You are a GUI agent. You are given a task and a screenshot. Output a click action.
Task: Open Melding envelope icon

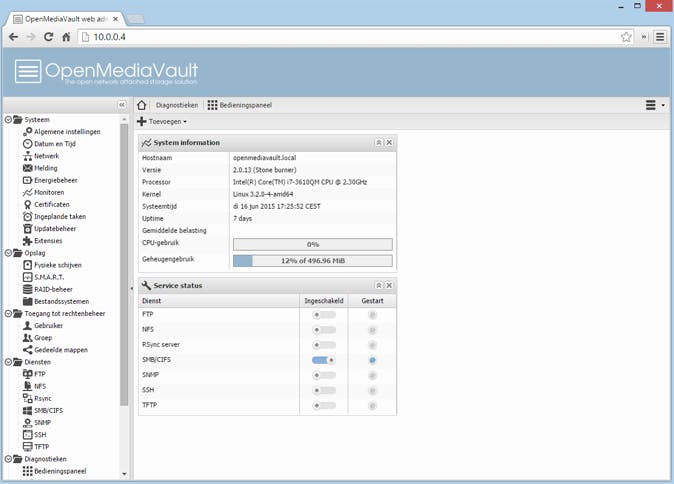tap(28, 168)
